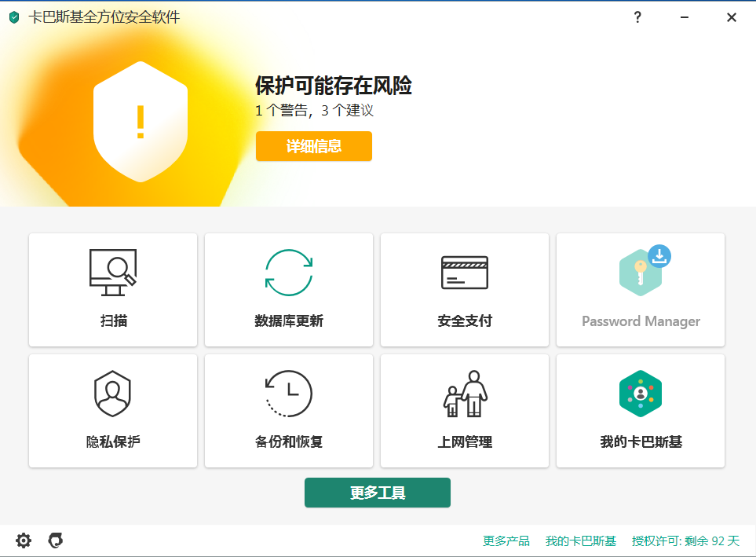Select the 备份和恢复 label
Image resolution: width=756 pixels, height=557 pixels.
tap(289, 442)
